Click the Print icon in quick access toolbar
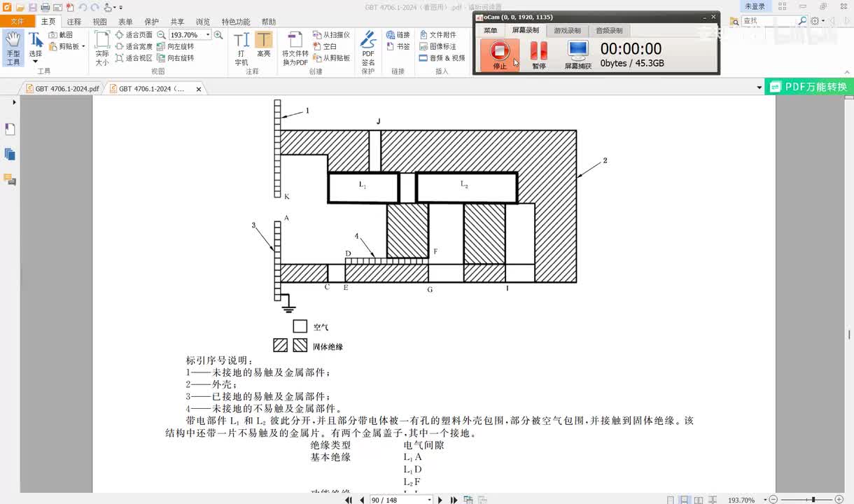 pos(45,7)
